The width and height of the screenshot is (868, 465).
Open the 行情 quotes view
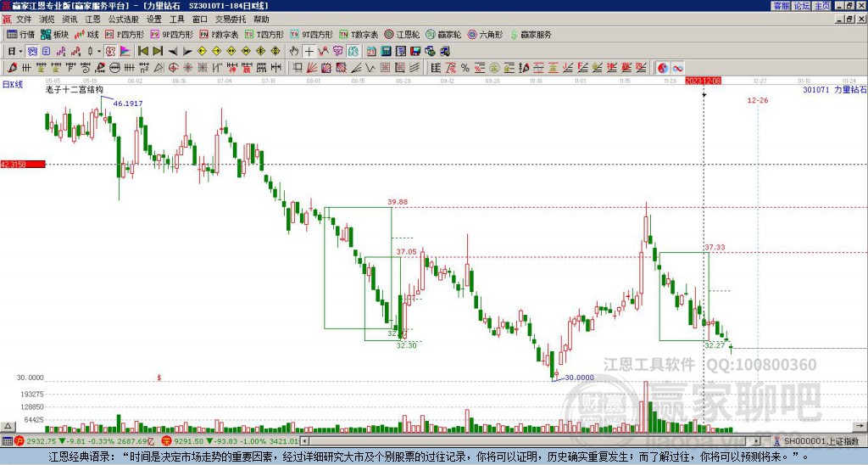click(20, 34)
